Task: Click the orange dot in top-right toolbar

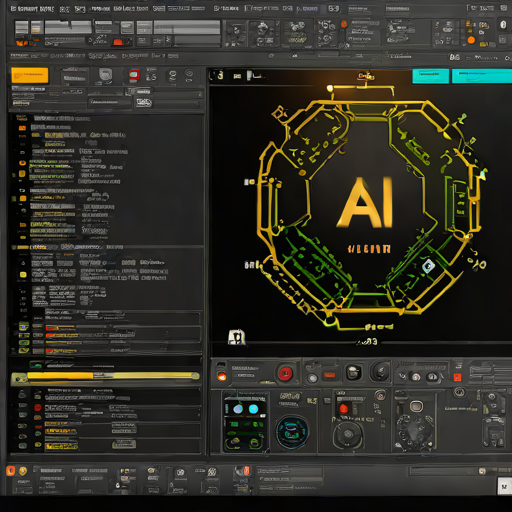Action: tap(471, 40)
